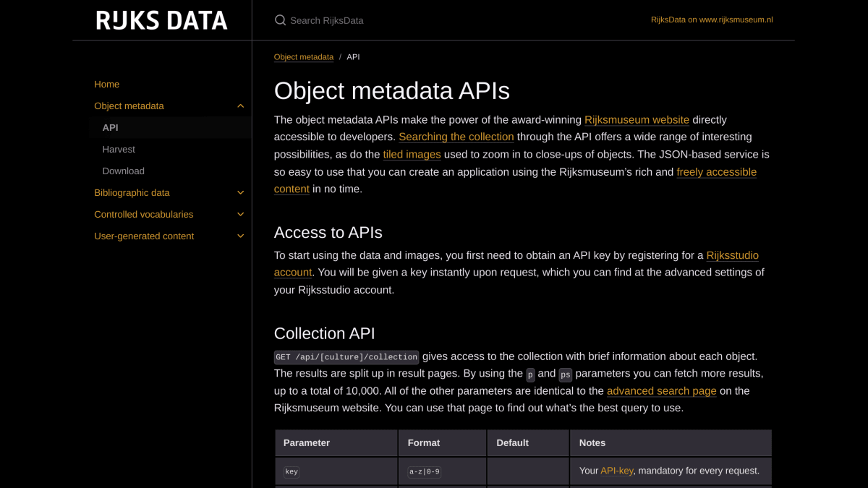Open User-generated content sidebar section
868x488 pixels.
click(x=144, y=236)
